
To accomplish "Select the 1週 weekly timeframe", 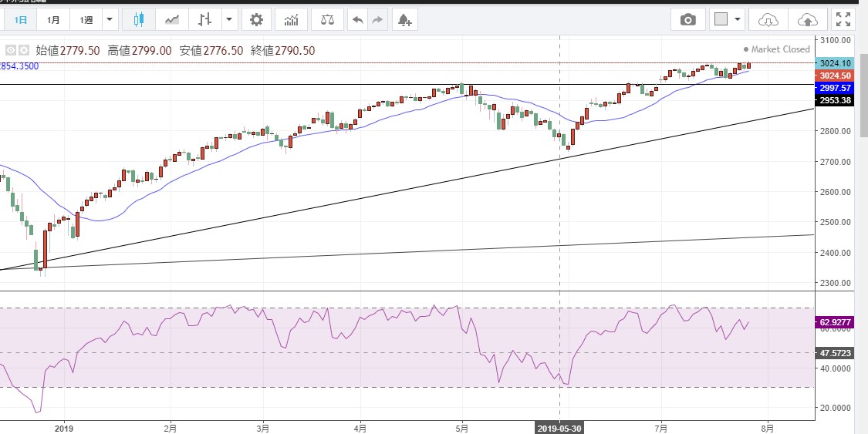I will (x=86, y=20).
